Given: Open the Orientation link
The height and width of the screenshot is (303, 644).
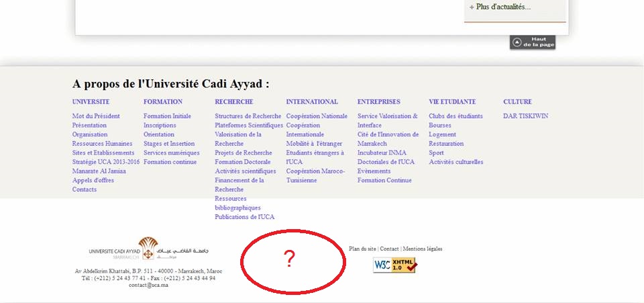Looking at the screenshot, I should point(159,134).
